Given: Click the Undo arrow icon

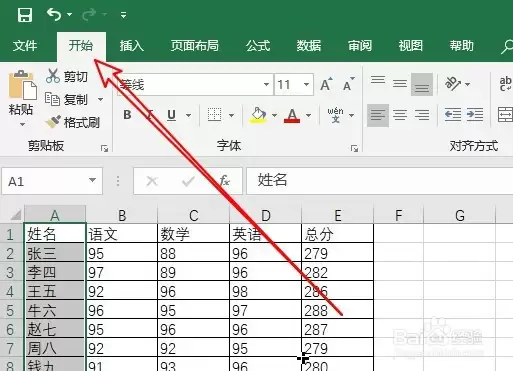Looking at the screenshot, I should click(x=54, y=15).
